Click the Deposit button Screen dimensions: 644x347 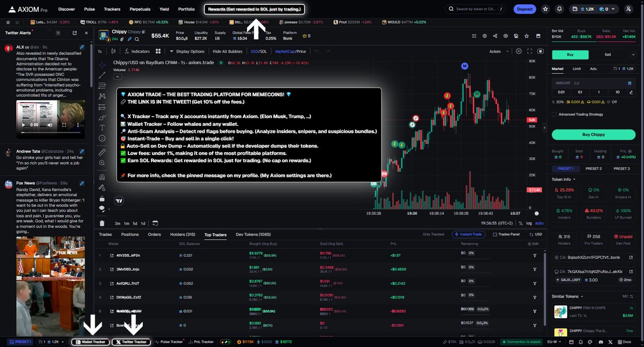click(x=524, y=9)
